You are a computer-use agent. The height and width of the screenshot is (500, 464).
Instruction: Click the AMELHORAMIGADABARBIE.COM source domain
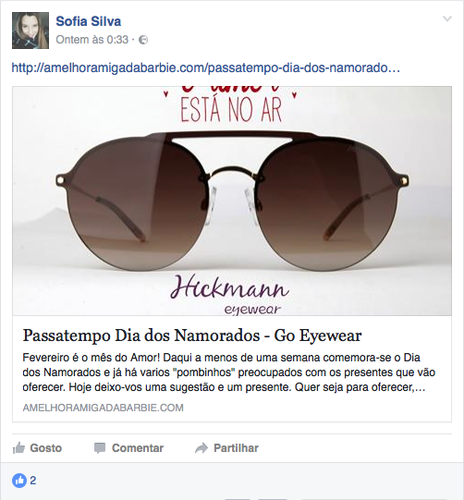(x=103, y=408)
